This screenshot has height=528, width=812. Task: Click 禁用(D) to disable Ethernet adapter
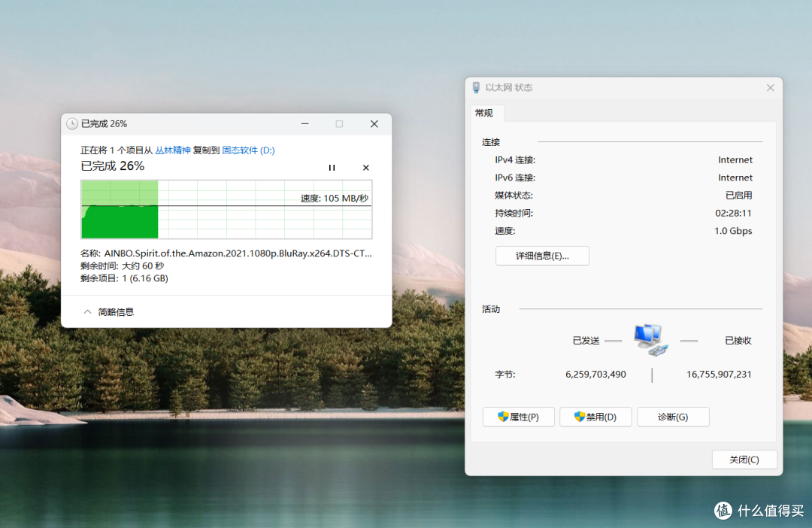click(595, 417)
